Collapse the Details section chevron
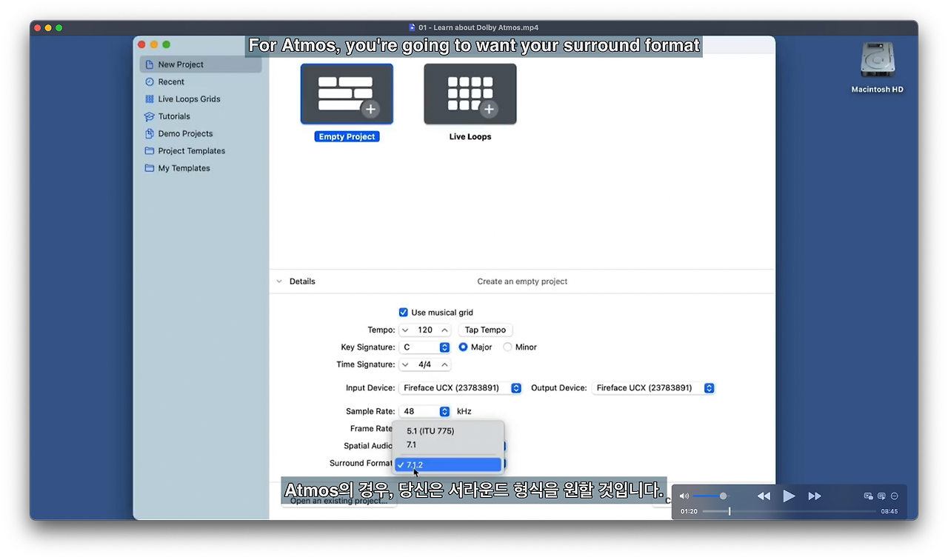This screenshot has height=560, width=948. click(279, 281)
